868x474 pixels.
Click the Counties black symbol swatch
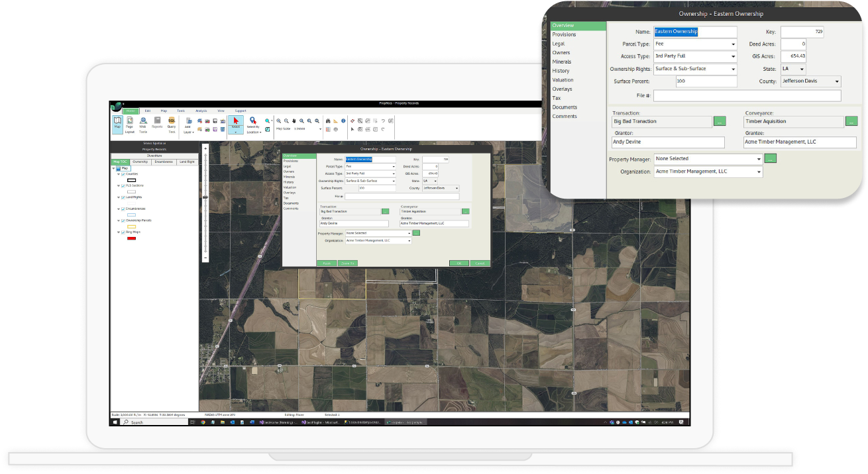pyautogui.click(x=131, y=180)
